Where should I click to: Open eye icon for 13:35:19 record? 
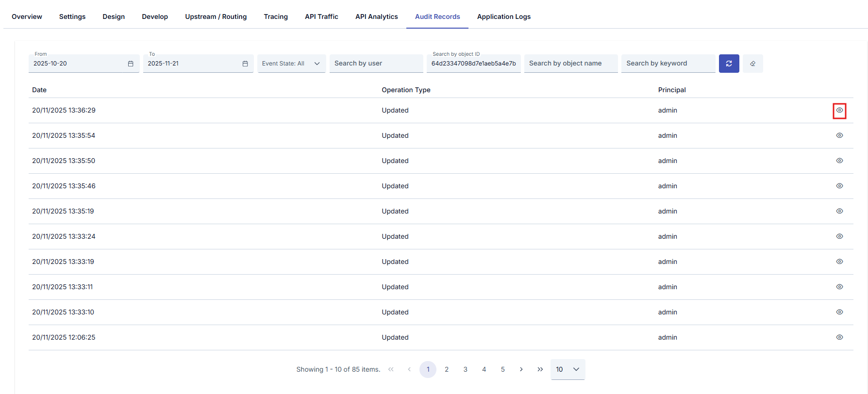(x=839, y=211)
